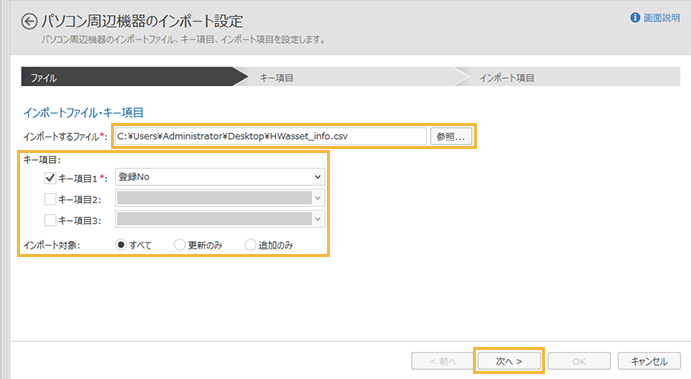Click the back arrow icon beside the title
The image size is (691, 379).
tap(29, 22)
